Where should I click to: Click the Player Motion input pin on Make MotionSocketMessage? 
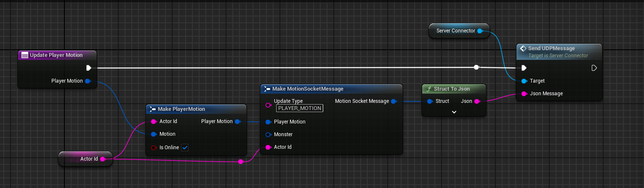click(x=269, y=122)
